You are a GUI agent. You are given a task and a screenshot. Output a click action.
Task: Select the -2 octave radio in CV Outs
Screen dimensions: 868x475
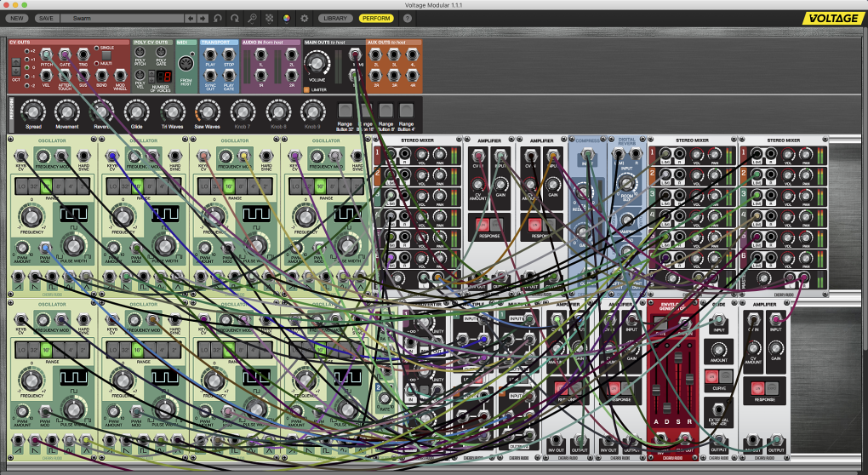click(x=26, y=85)
